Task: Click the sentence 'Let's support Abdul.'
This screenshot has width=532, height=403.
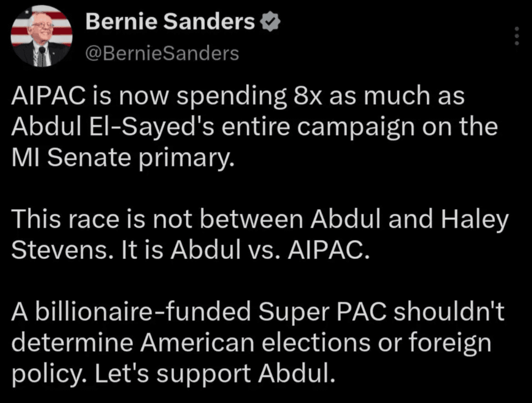Action: pyautogui.click(x=215, y=374)
